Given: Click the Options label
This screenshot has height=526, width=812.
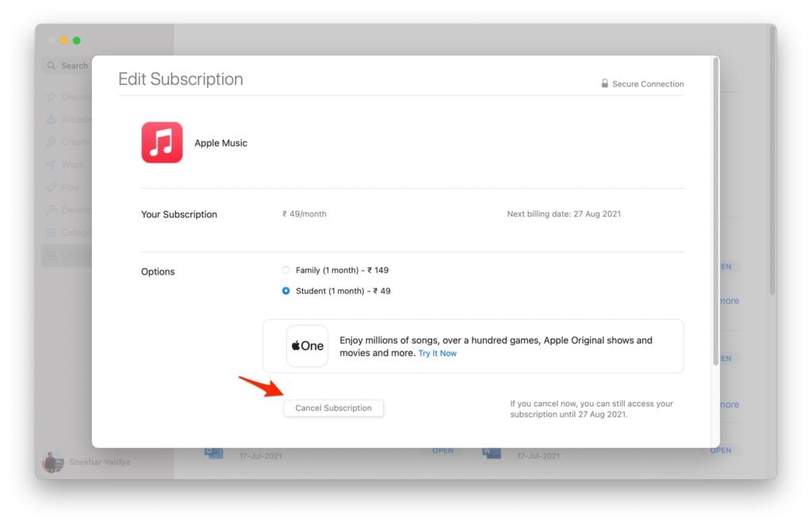Looking at the screenshot, I should coord(158,271).
